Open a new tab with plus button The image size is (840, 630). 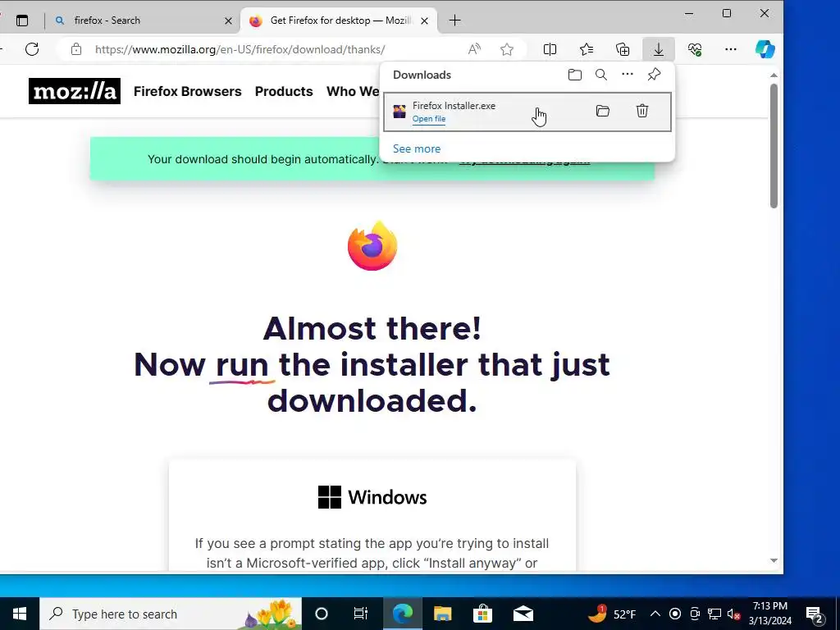[454, 21]
